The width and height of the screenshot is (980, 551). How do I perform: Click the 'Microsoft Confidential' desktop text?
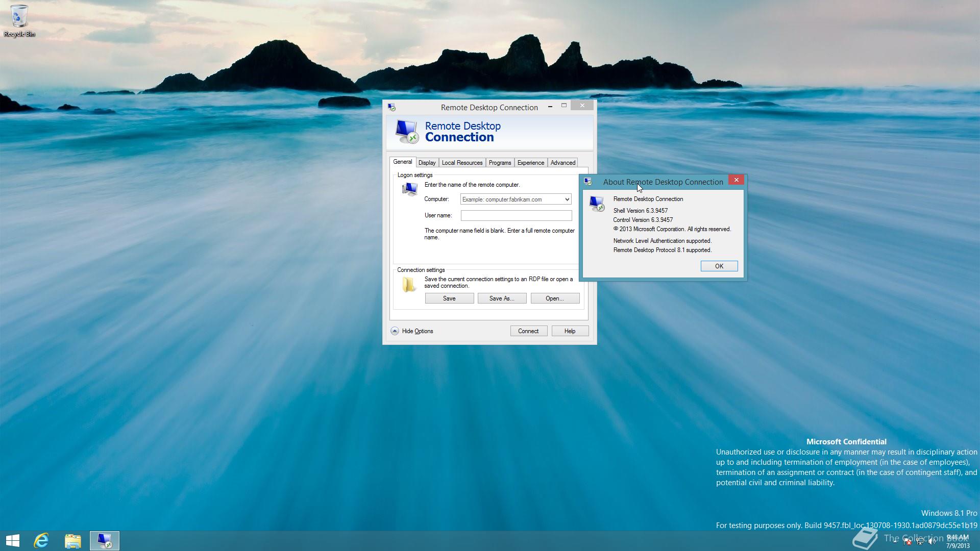(846, 442)
